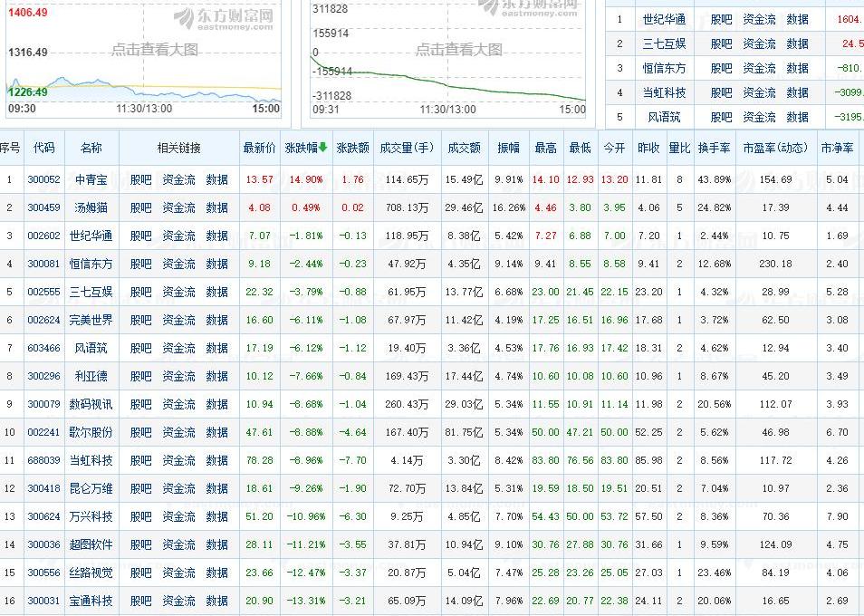The width and height of the screenshot is (864, 616).
Task: Open the enlarged view of the left index chart
Action: [155, 50]
